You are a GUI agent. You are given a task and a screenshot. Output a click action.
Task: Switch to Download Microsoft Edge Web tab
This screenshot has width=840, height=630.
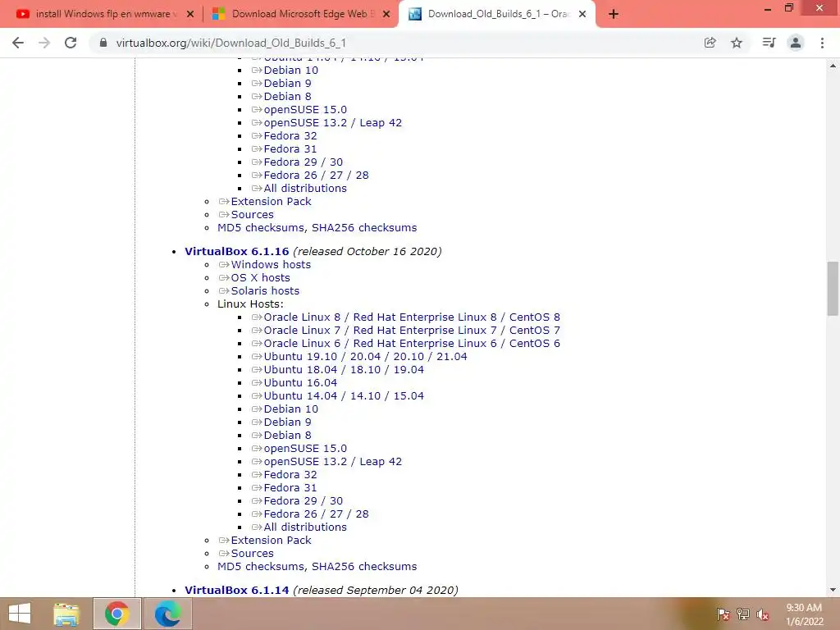tap(300, 15)
